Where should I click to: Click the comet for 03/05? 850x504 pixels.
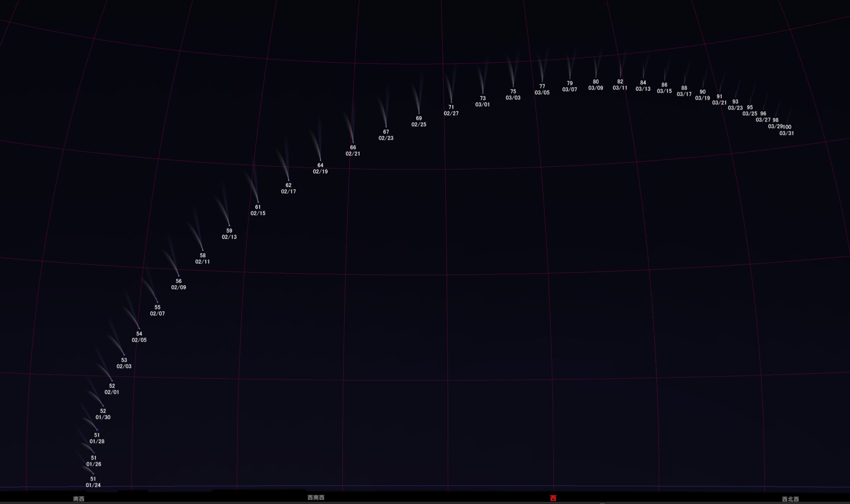[x=542, y=81]
